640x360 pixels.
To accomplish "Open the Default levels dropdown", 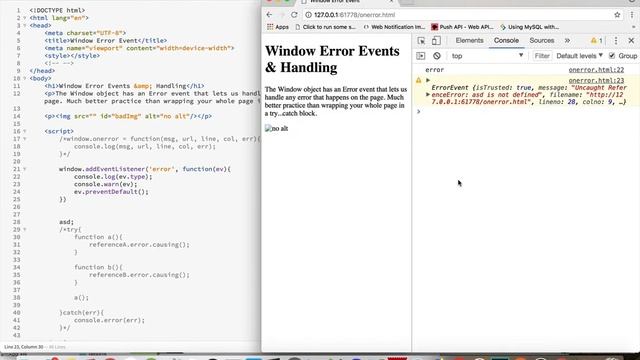I will tap(580, 56).
